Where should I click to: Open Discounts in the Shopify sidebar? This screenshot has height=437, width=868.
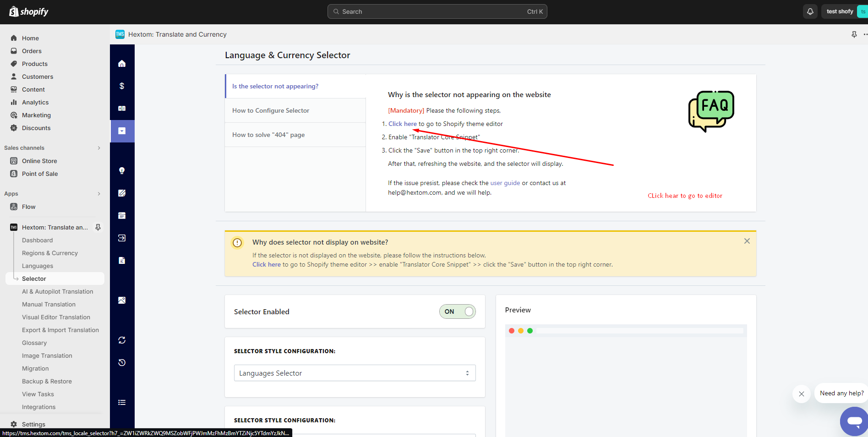[x=36, y=128]
